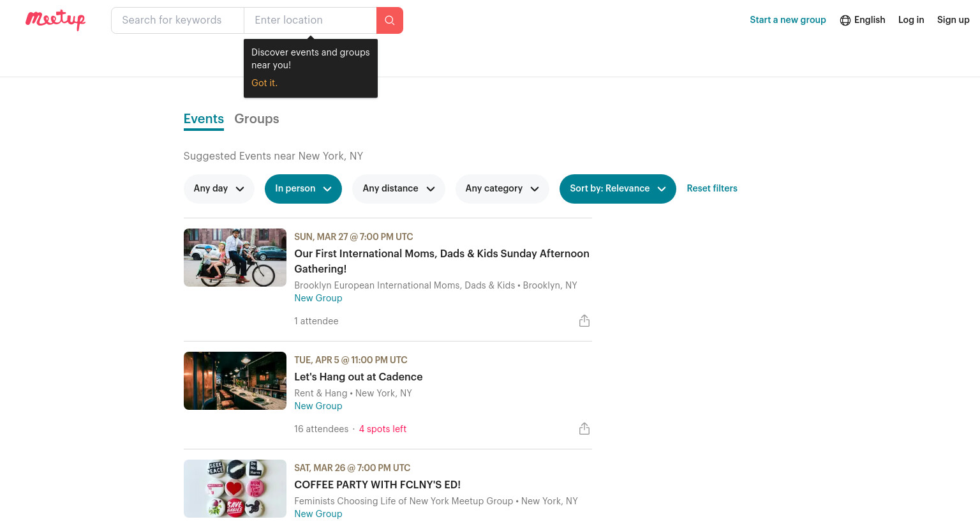Open the family on bicycle event thumbnail
Screen dimensions: 980x526
click(235, 257)
